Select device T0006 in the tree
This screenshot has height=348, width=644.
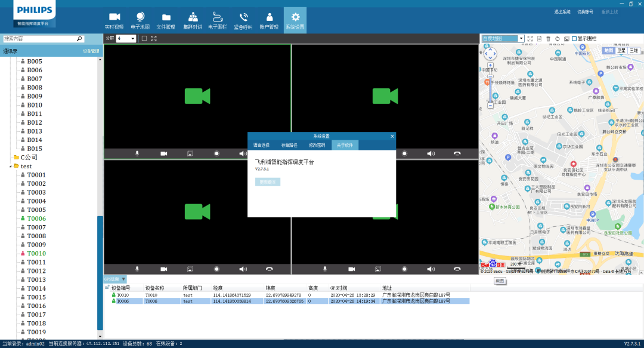point(36,218)
